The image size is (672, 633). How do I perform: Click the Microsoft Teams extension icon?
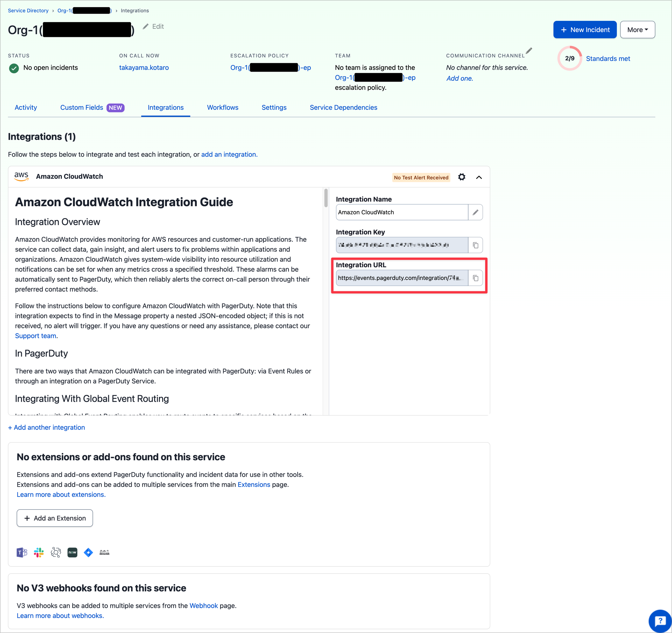click(22, 553)
